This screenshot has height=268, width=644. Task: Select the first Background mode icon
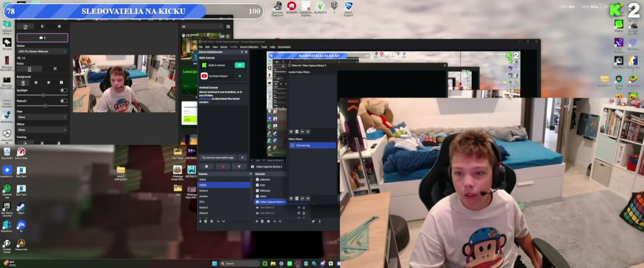(23, 82)
